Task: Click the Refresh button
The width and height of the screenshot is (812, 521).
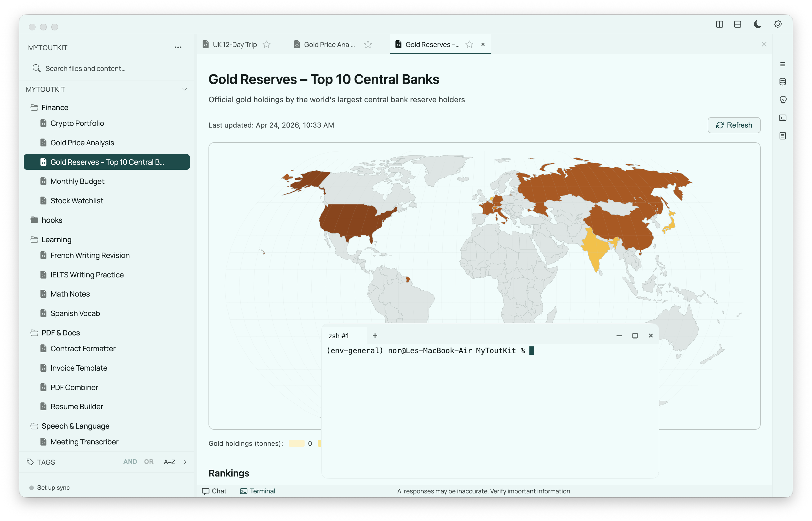Action: point(734,125)
